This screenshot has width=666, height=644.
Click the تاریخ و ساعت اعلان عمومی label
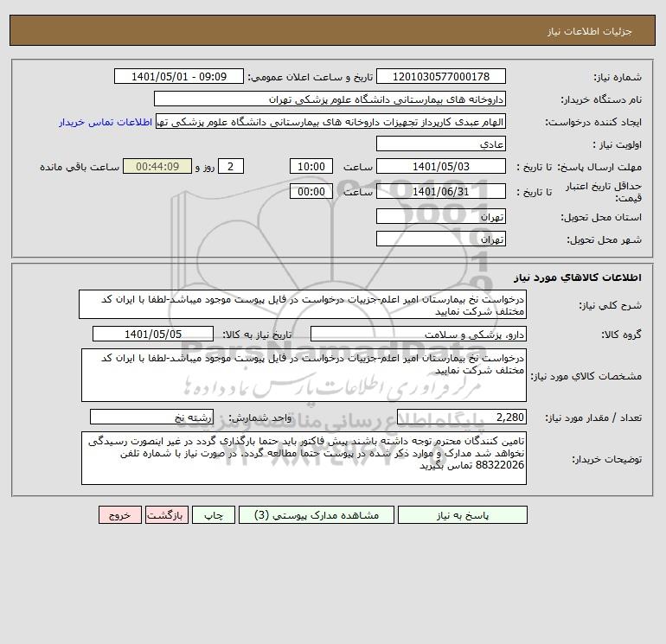click(x=311, y=77)
